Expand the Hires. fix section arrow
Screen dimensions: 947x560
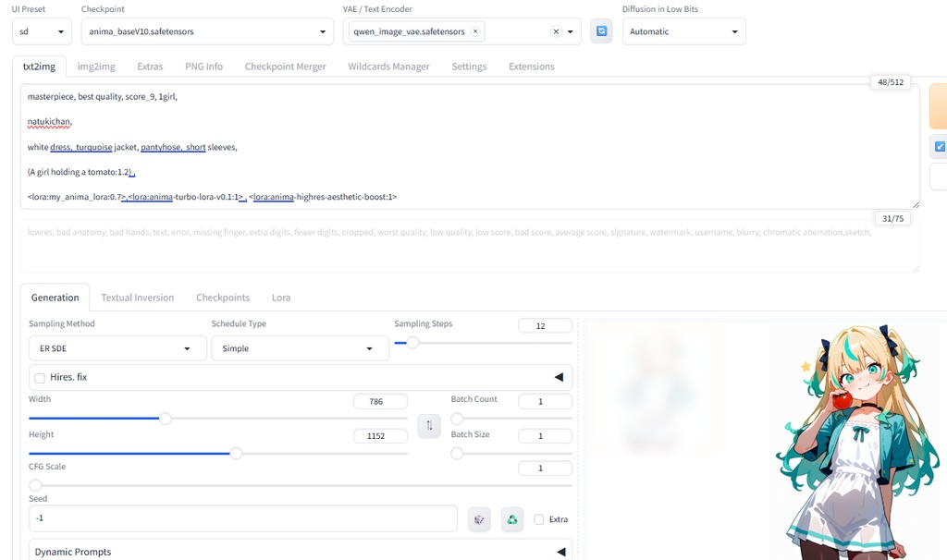coord(559,377)
